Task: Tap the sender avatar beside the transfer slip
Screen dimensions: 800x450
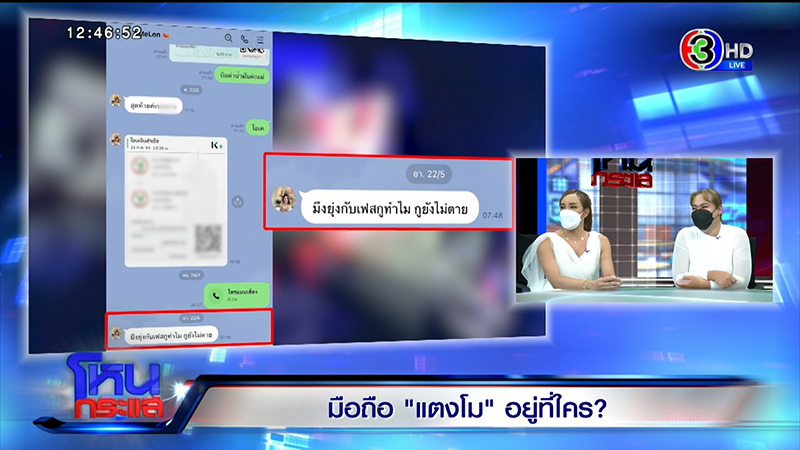Action: point(116,139)
